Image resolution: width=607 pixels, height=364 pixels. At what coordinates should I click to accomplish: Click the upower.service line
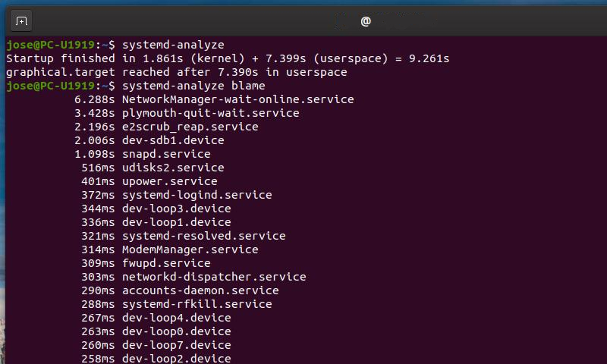point(149,181)
